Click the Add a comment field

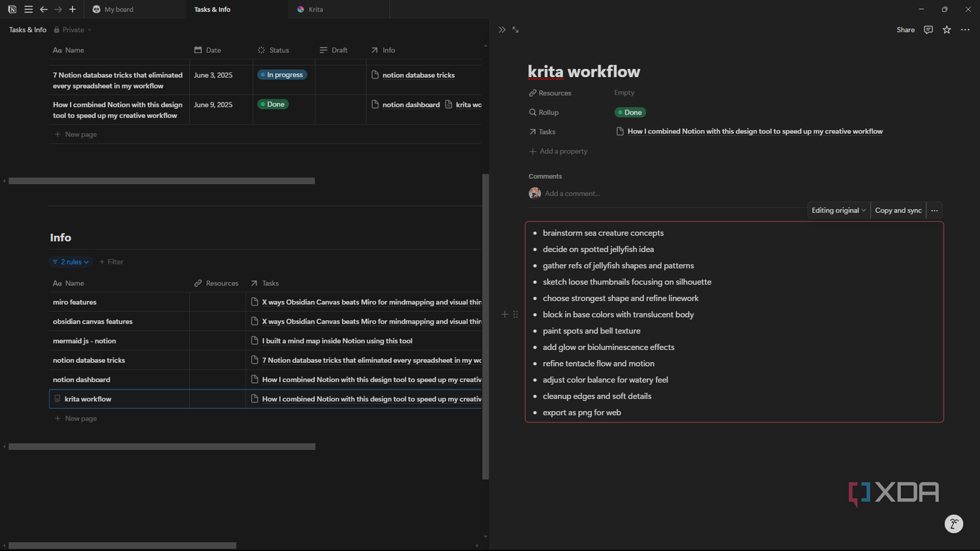click(572, 194)
